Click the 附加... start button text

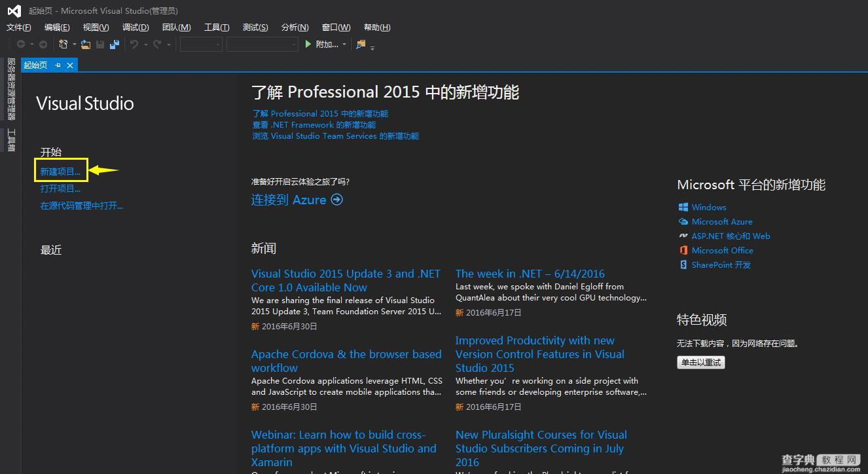327,45
